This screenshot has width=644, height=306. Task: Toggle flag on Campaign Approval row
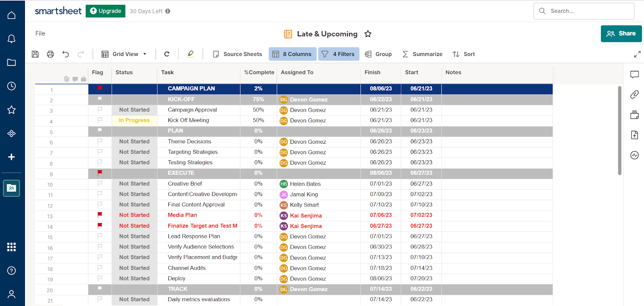[100, 110]
